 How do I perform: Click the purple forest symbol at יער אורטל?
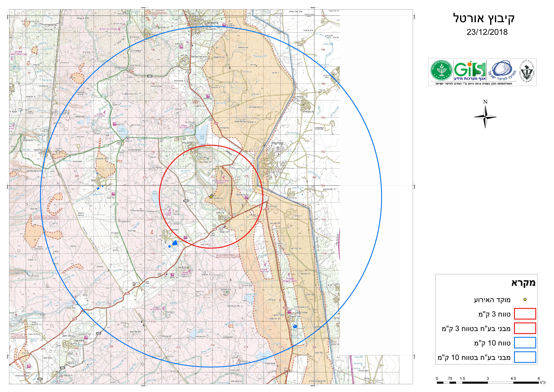coord(185,237)
